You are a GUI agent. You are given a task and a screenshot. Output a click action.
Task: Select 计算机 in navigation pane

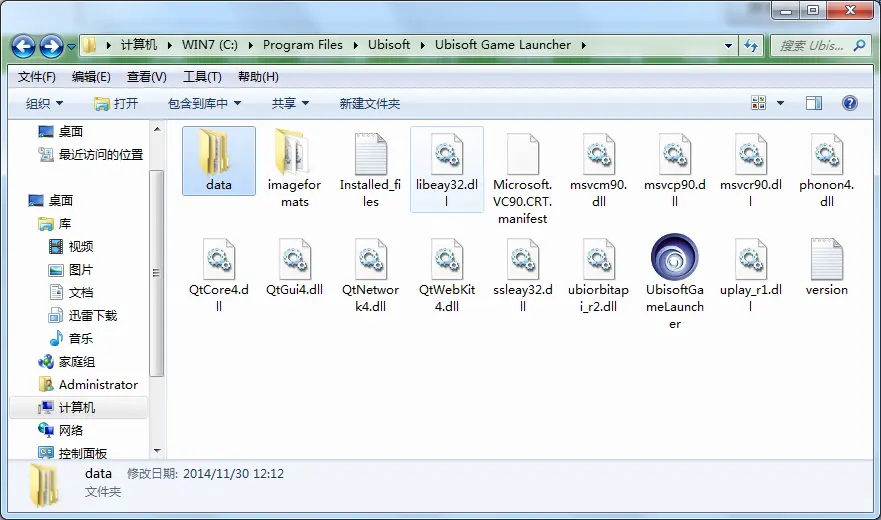(x=79, y=408)
